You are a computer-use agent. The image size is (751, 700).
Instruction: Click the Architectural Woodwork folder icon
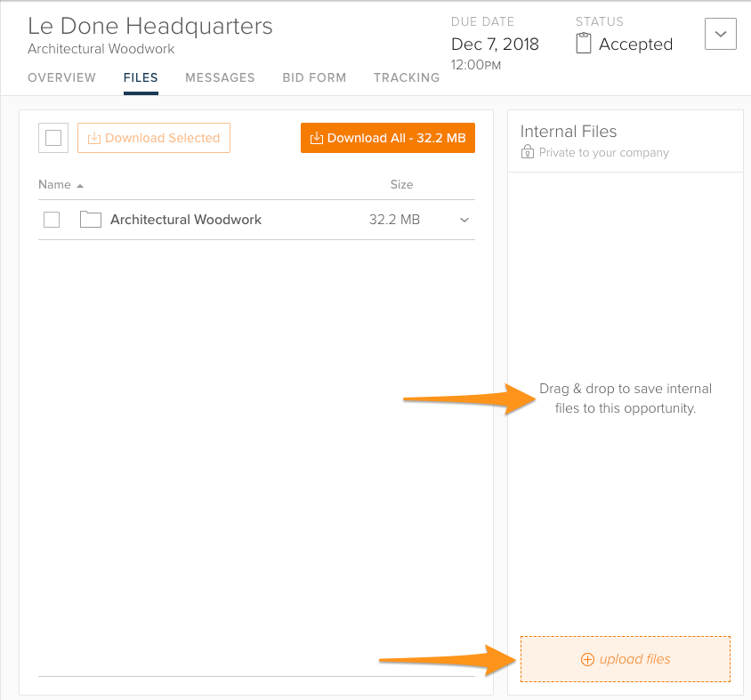(x=90, y=220)
